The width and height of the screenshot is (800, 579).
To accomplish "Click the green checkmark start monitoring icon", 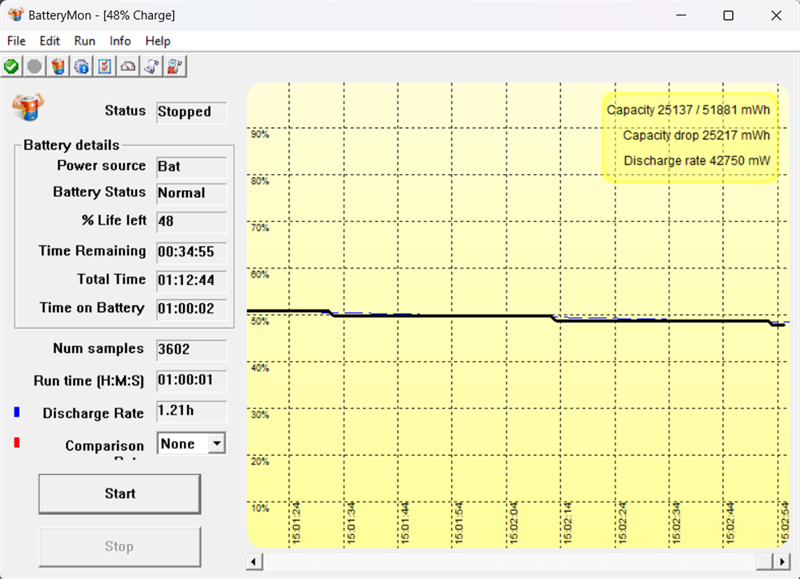I will tap(11, 66).
